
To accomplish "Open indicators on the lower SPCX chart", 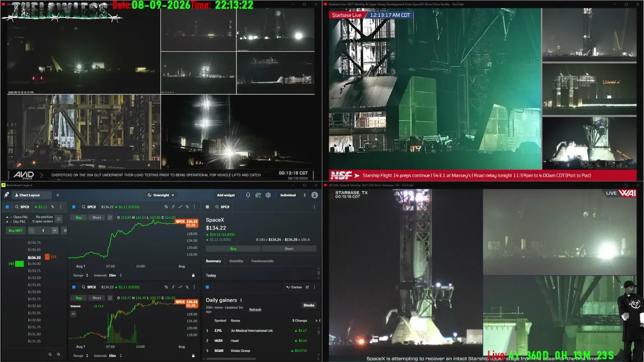I will (x=173, y=287).
